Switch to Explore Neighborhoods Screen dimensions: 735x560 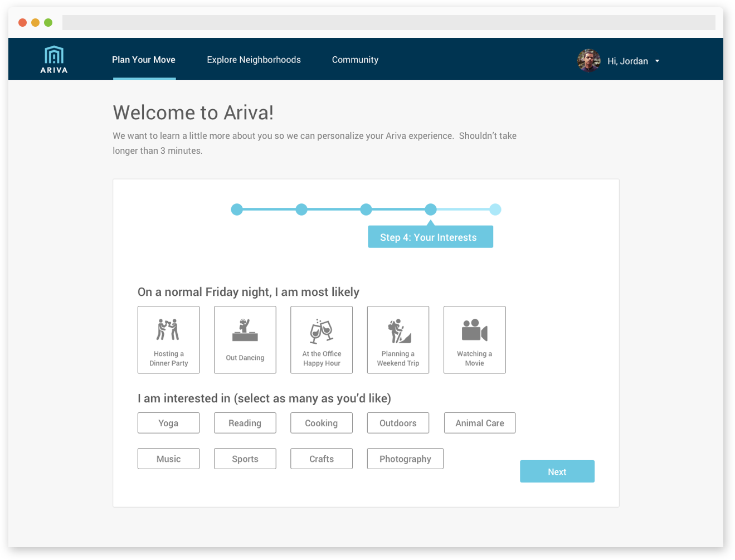pos(254,60)
